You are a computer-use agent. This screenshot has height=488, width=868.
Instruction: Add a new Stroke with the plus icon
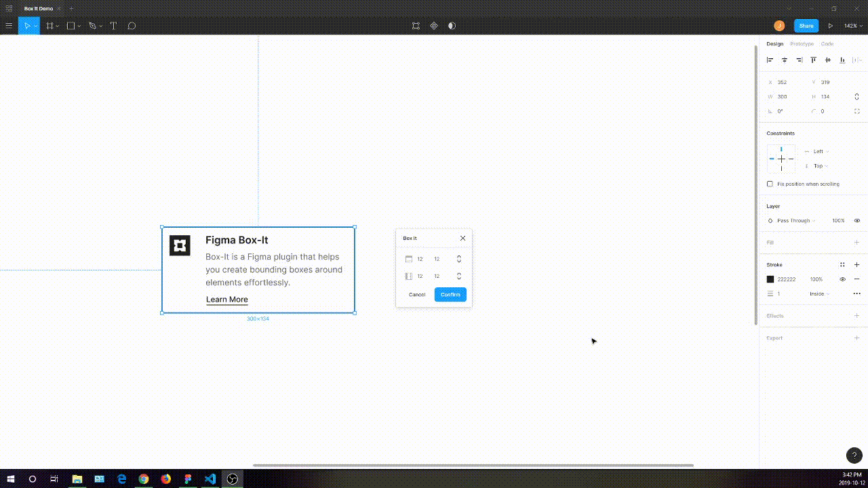click(x=856, y=264)
